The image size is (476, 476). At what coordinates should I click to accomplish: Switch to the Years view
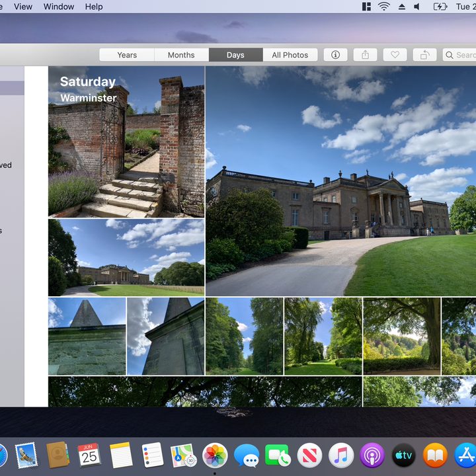click(x=127, y=55)
